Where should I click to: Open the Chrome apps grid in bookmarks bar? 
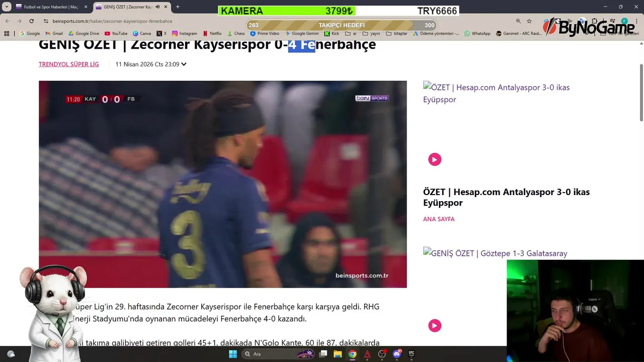click(x=7, y=34)
